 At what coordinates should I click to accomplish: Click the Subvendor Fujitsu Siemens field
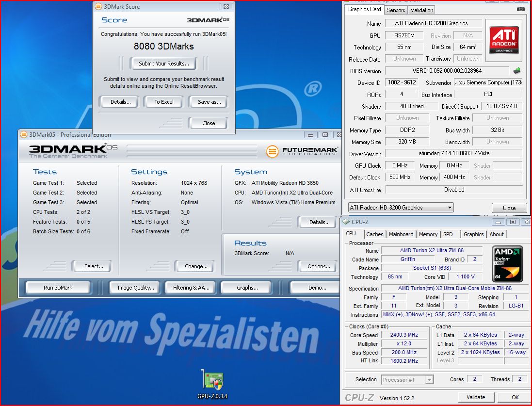pyautogui.click(x=488, y=82)
